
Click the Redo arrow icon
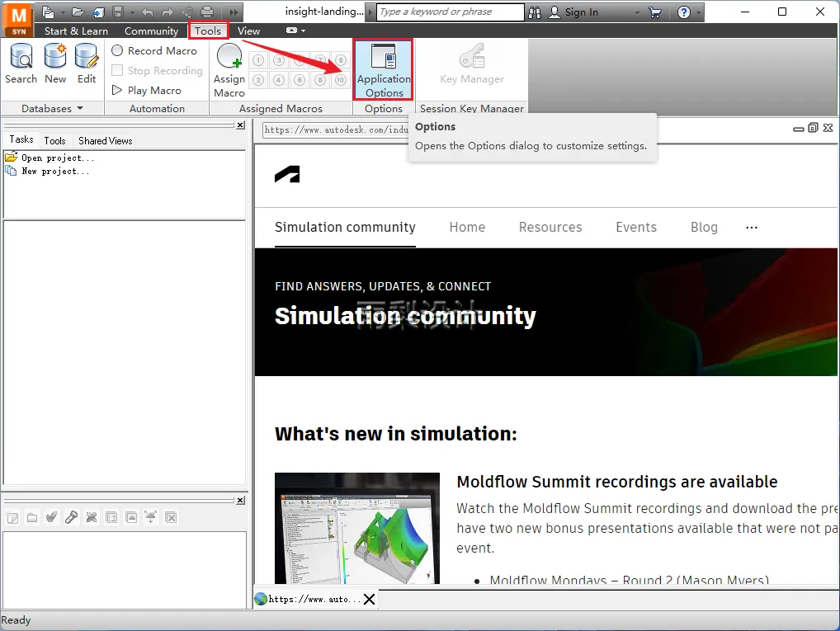point(168,12)
